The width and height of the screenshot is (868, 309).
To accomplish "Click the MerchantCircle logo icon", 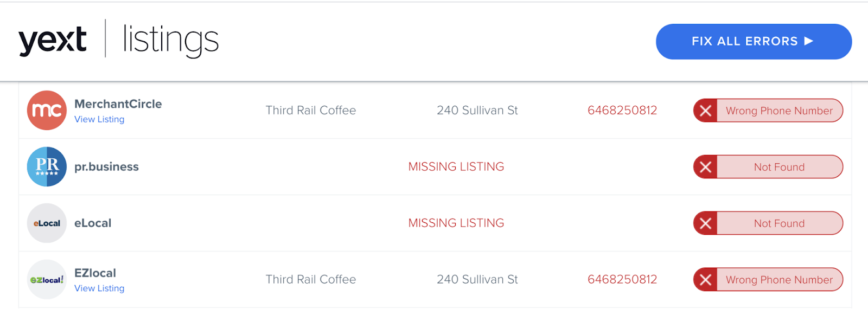I will coord(47,110).
